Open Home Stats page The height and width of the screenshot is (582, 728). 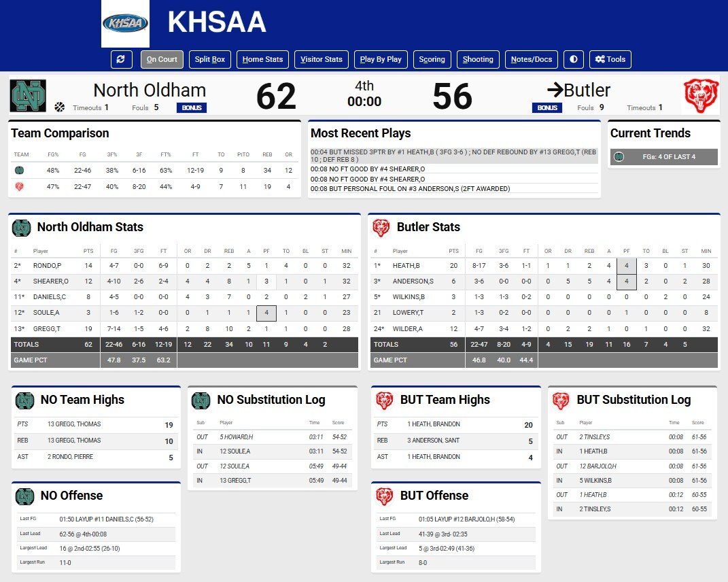coord(263,59)
